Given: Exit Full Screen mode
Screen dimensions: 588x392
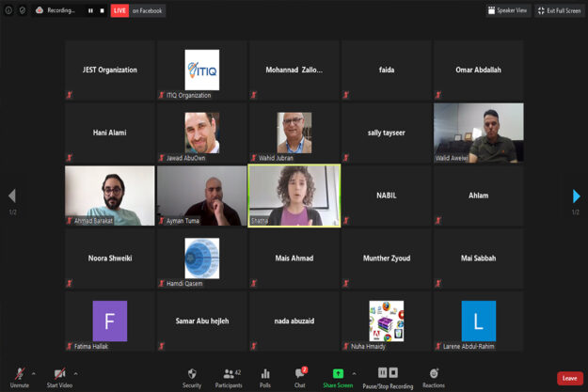Looking at the screenshot, I should click(559, 10).
